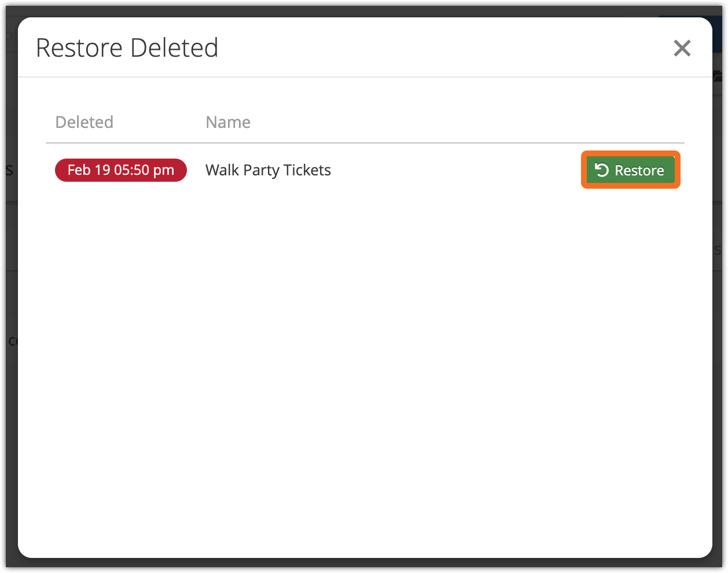Click the dimmed backdrop below the dialog
Screen dimensions: 728x573
point(365,565)
